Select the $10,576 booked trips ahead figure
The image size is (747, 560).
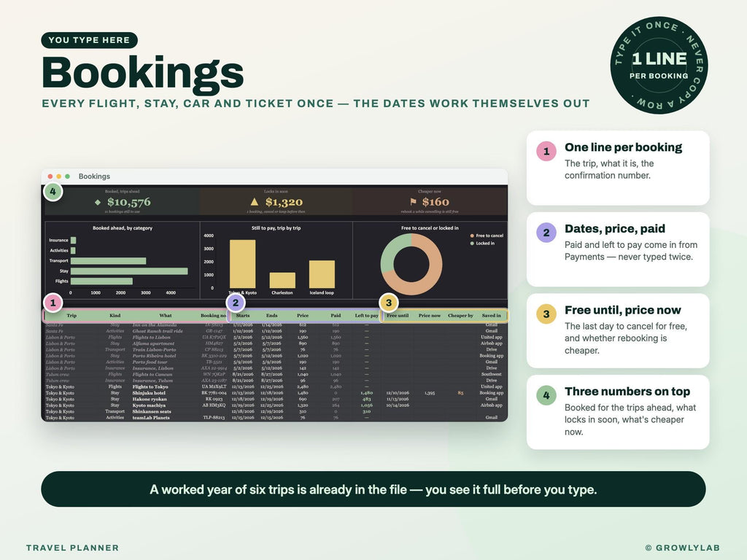coord(128,203)
